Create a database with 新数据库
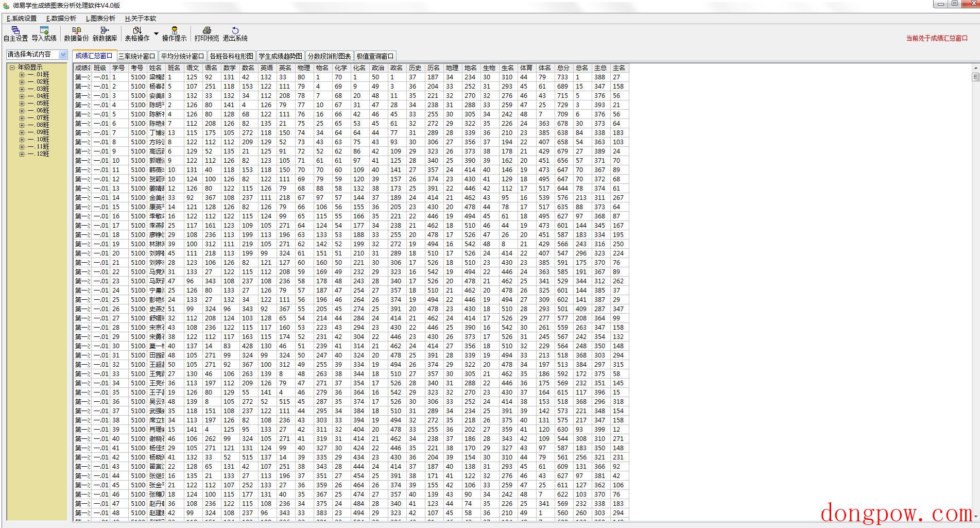Viewport: 980px width, 528px height. [105, 34]
